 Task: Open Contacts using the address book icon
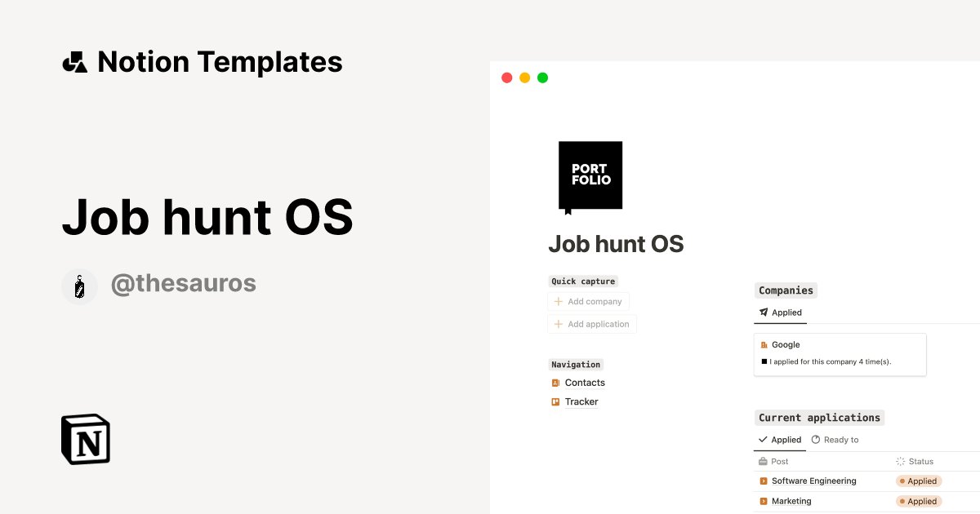pos(556,382)
